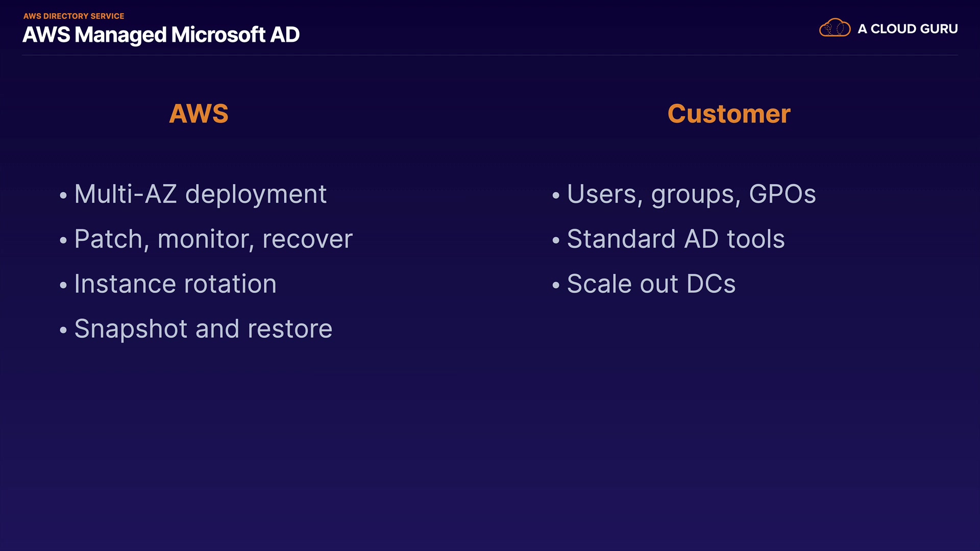
Task: Click the bullet dot before "Patch, monitor, recover"
Action: tap(63, 240)
